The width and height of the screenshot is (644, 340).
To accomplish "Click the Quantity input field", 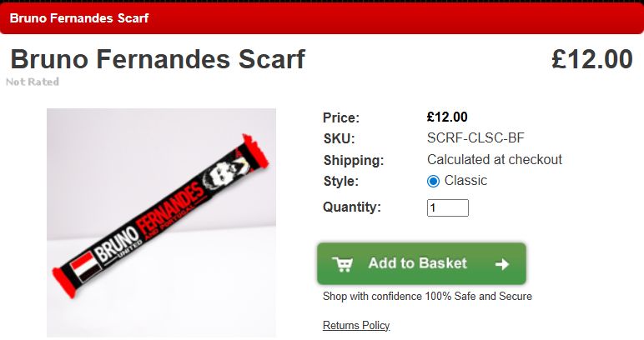I will tap(448, 208).
